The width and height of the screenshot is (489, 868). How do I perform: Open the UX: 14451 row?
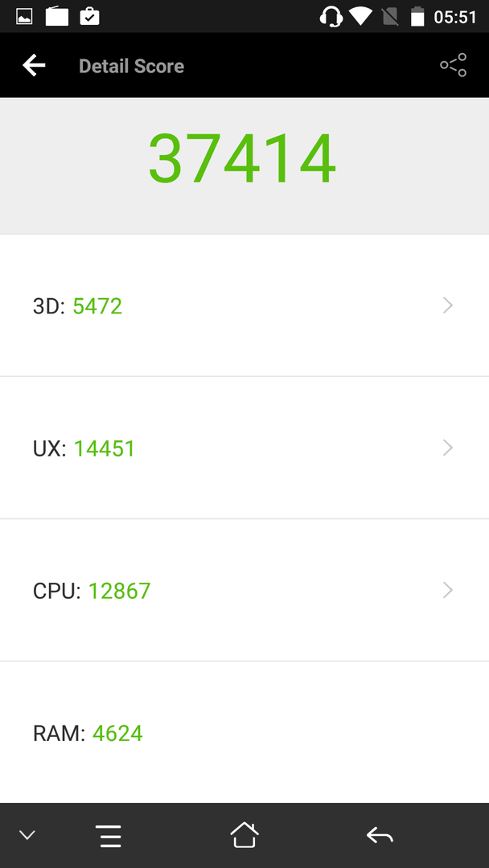coord(244,448)
